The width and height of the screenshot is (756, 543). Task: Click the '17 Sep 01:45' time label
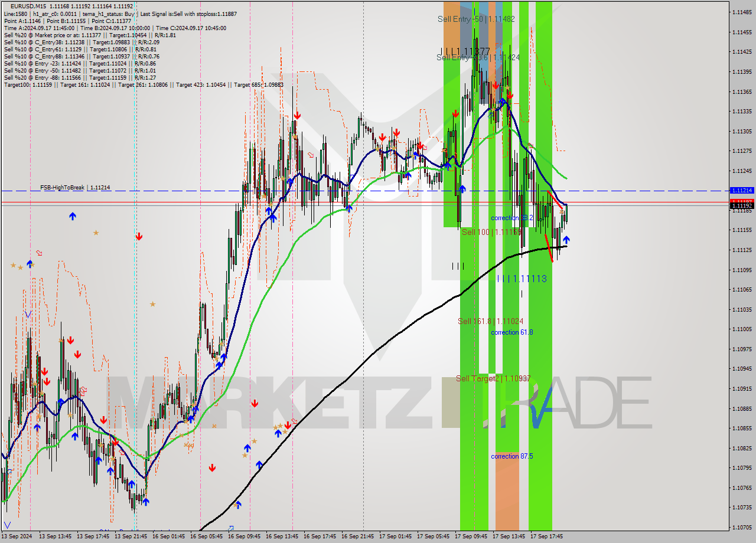tap(395, 537)
